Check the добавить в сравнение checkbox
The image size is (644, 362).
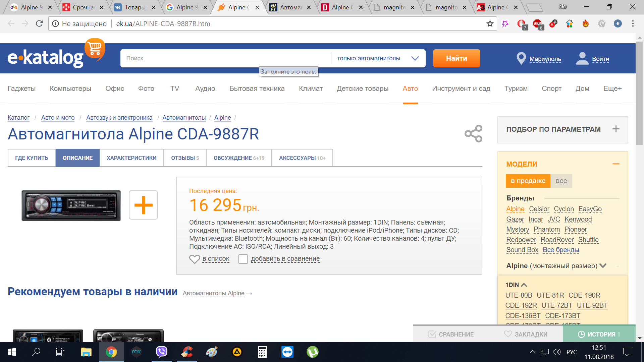pyautogui.click(x=243, y=259)
